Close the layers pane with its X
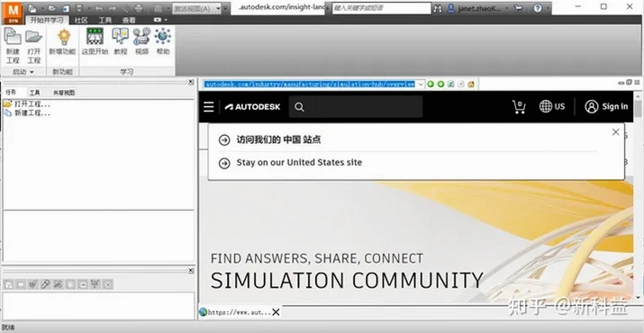 click(191, 271)
